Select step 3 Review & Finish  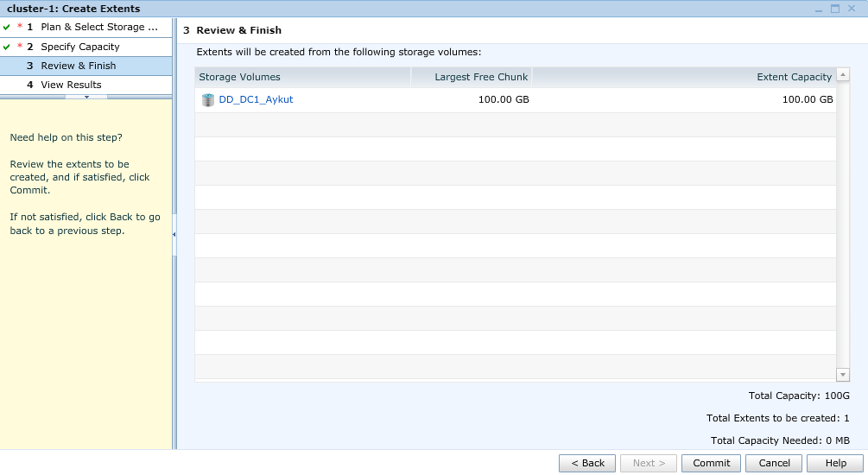86,66
